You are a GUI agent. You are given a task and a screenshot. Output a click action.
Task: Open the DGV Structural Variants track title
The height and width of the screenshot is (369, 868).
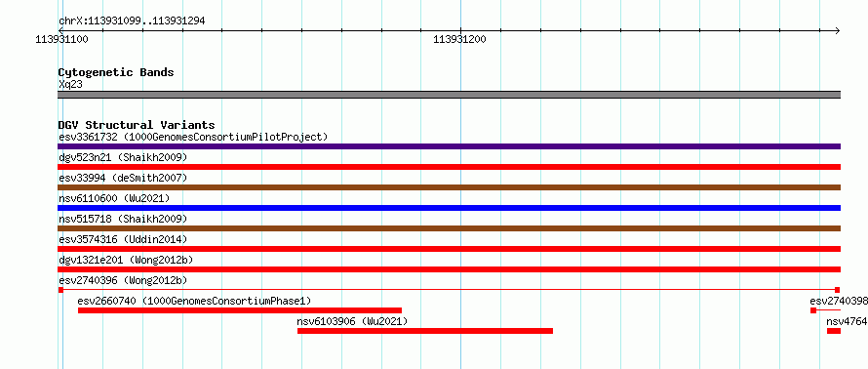(x=137, y=125)
